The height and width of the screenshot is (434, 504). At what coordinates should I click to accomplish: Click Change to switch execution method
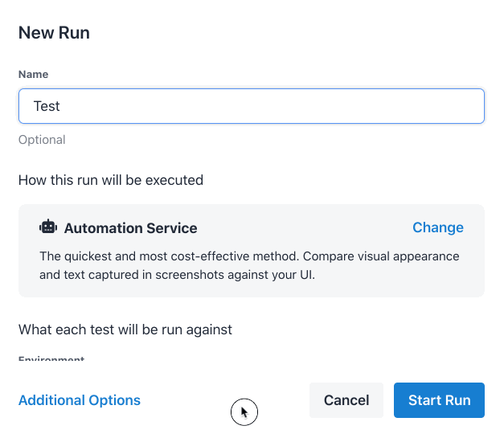click(437, 227)
